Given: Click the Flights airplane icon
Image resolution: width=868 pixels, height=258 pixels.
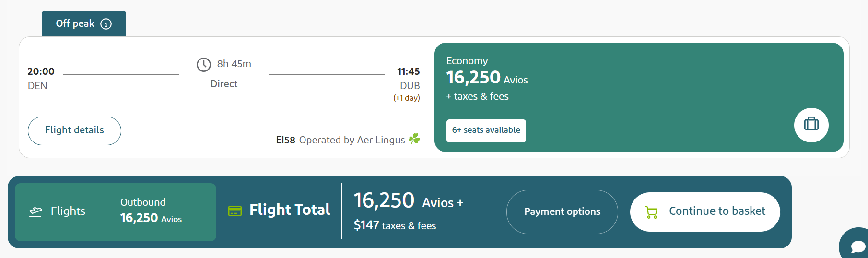Looking at the screenshot, I should coord(35,211).
